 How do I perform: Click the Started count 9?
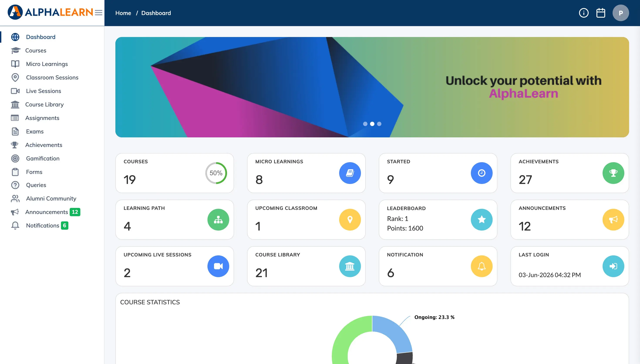click(x=391, y=180)
